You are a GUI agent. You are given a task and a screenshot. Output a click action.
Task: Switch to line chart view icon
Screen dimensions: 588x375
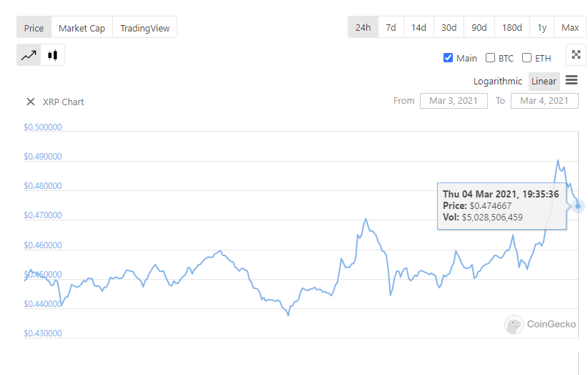coord(29,55)
